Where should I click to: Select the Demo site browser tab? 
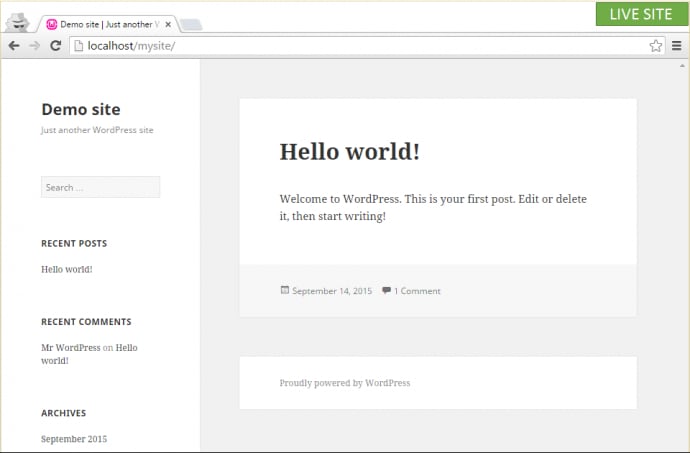pyautogui.click(x=108, y=24)
